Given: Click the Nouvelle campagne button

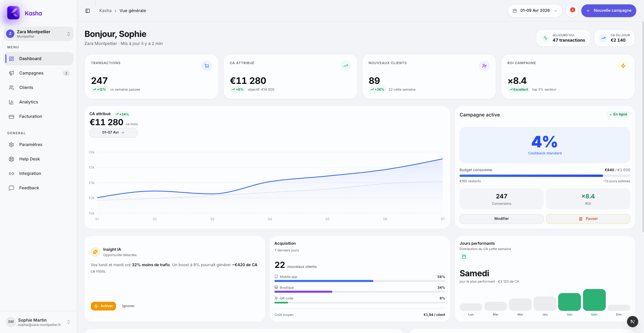Looking at the screenshot, I should 608,11.
